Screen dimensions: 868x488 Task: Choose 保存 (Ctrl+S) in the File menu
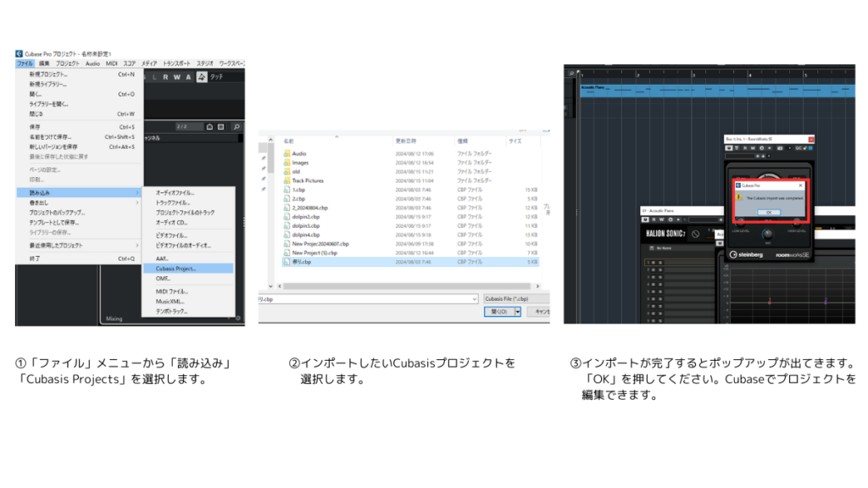click(80, 127)
